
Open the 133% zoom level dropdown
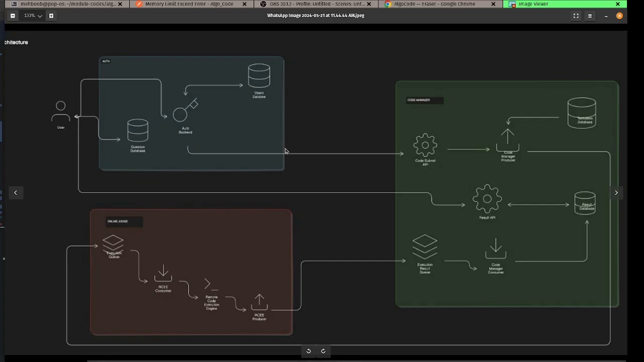coord(33,16)
